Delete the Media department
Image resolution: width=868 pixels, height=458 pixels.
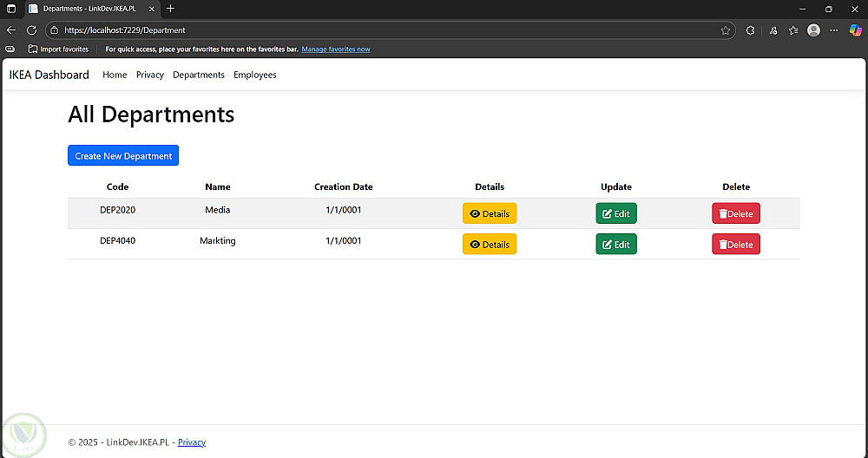coord(735,213)
